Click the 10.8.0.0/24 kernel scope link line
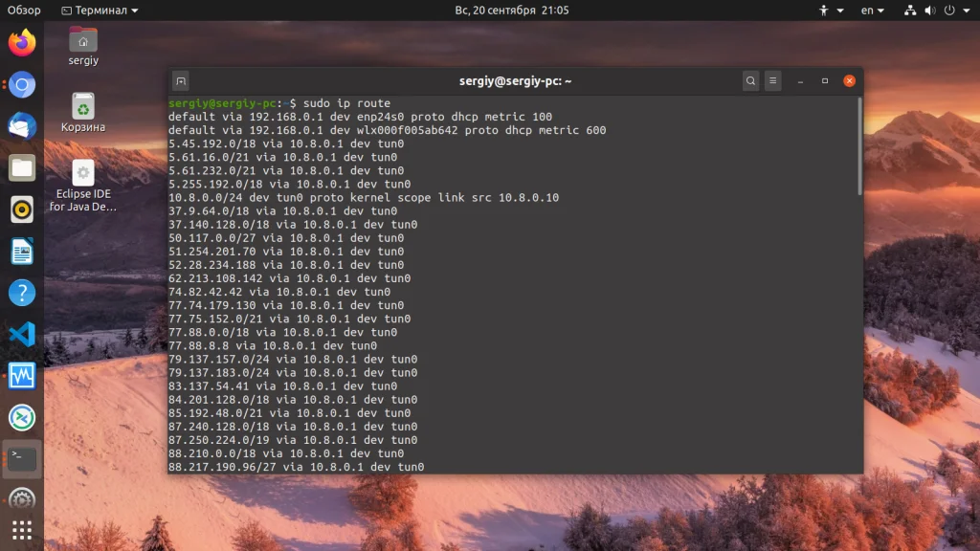The width and height of the screenshot is (980, 551). [364, 197]
